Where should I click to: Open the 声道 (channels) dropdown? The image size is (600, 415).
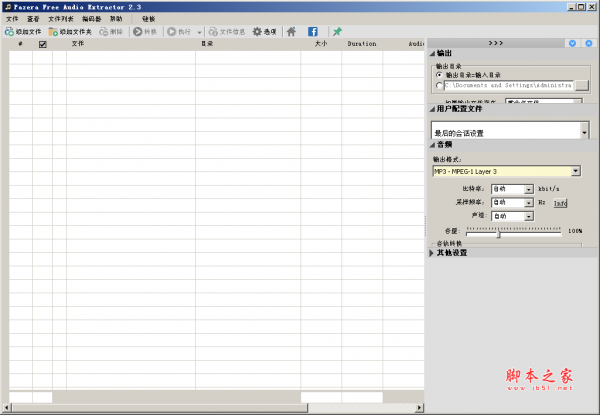(x=529, y=216)
